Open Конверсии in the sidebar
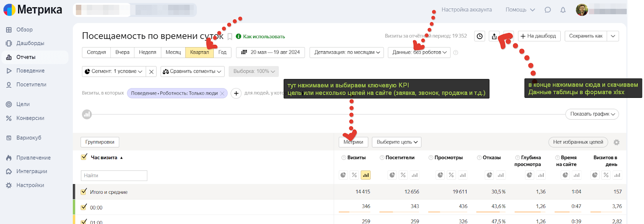This screenshot has height=224, width=644. point(30,118)
